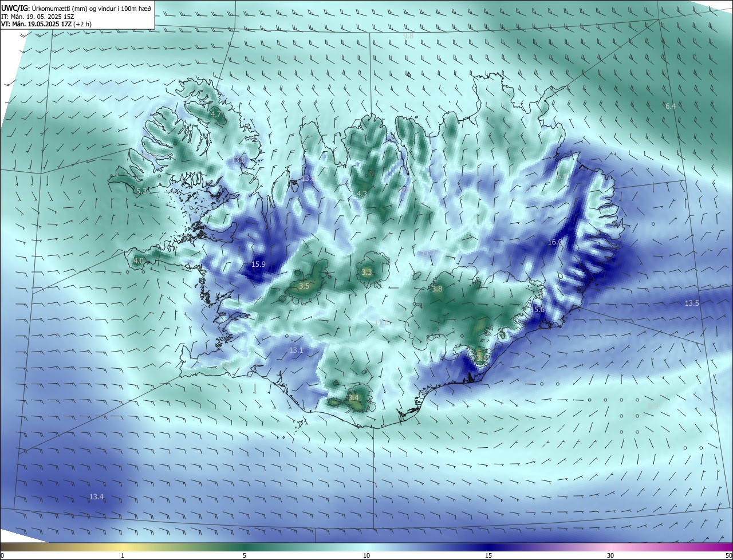Click the 6.4 value label in the northeast ocean
Viewport: 733px width, 560px height.
point(671,107)
